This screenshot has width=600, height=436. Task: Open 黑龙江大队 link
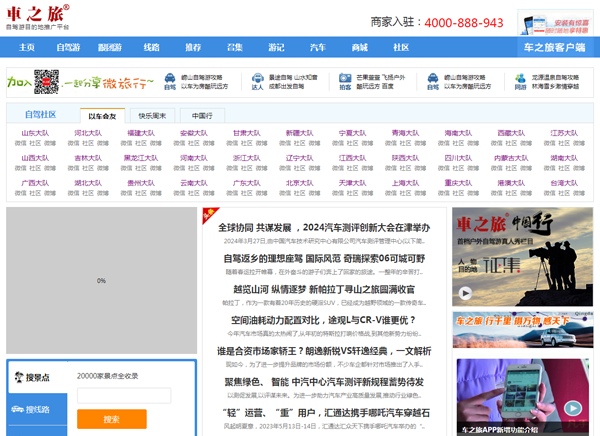click(x=141, y=158)
